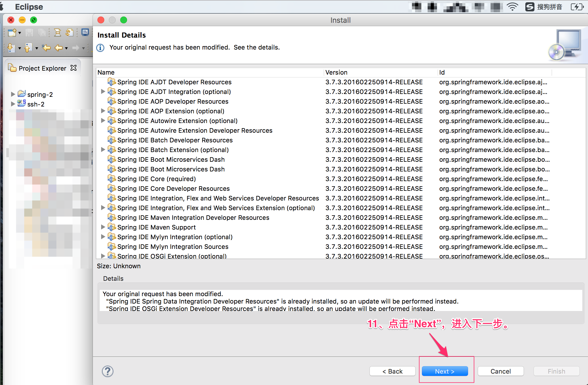588x385 pixels.
Task: Click the Next Annotation down-arrow icon
Action: (x=11, y=48)
